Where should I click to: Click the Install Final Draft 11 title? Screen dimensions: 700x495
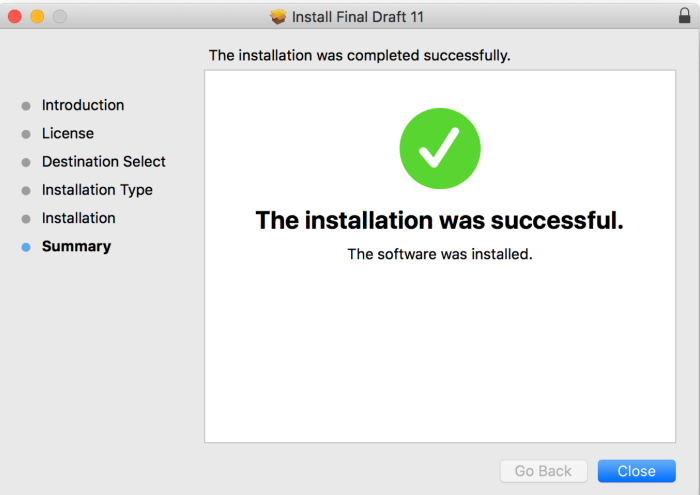coord(357,17)
